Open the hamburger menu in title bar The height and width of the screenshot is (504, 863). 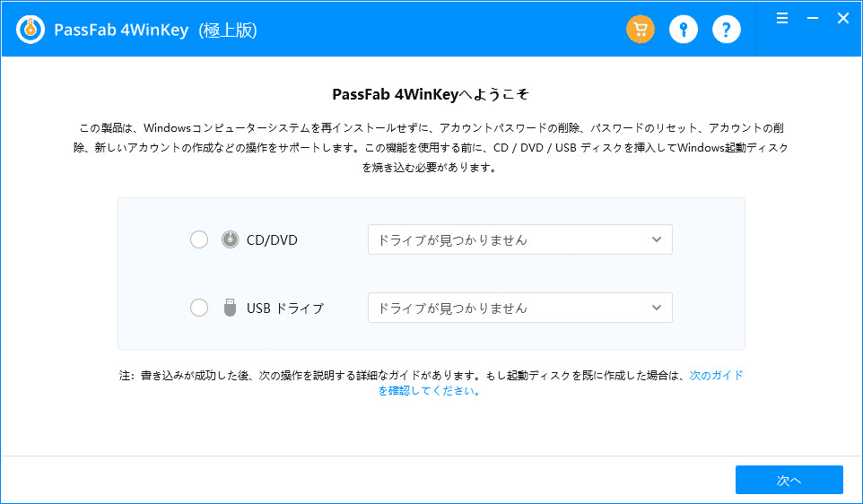782,18
